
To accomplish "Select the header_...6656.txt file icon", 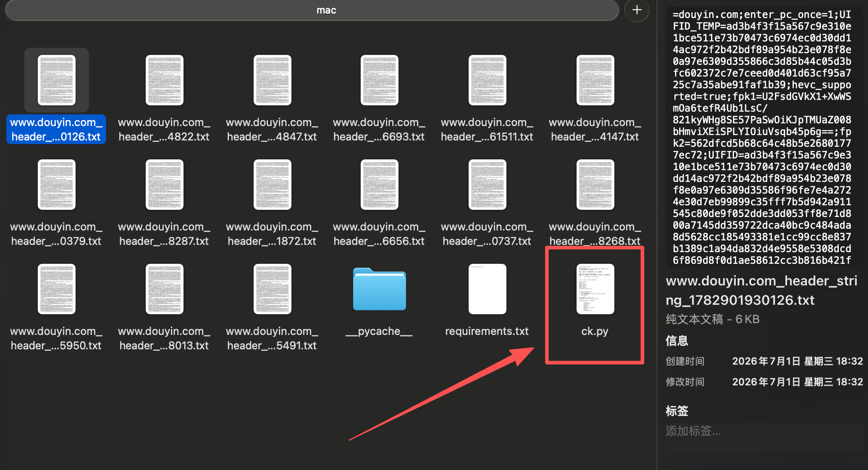I will point(380,185).
